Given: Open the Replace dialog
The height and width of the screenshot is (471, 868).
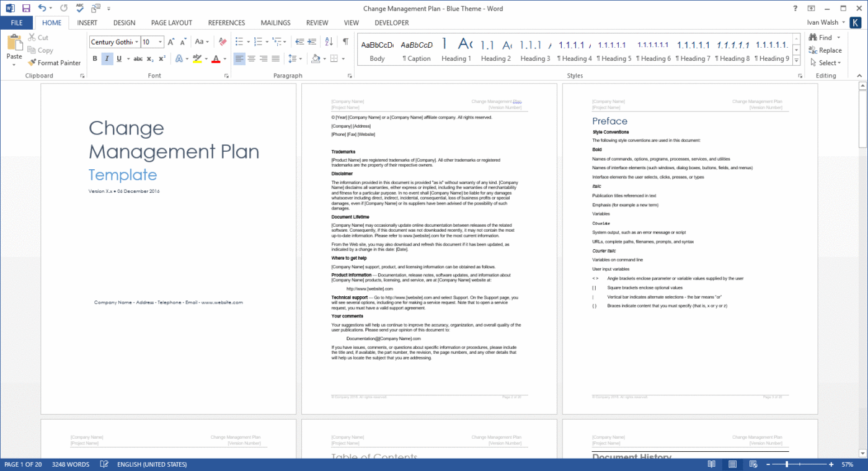Looking at the screenshot, I should [827, 50].
